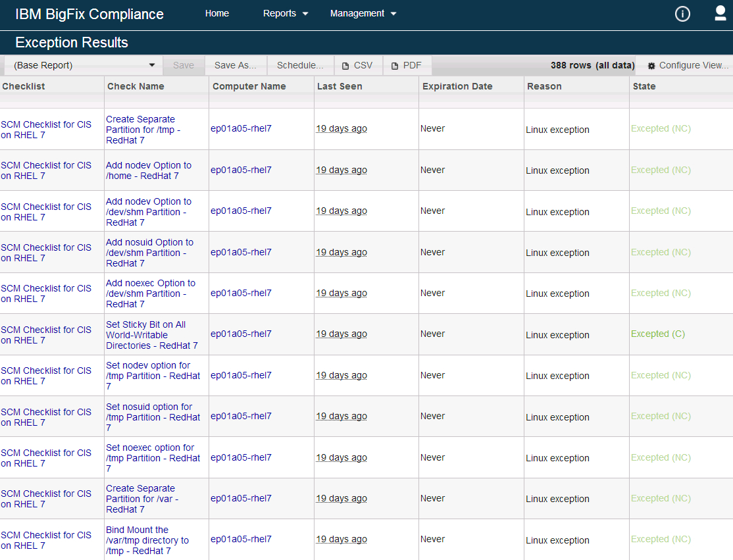This screenshot has height=560, width=733.
Task: Click the Save button
Action: (183, 65)
